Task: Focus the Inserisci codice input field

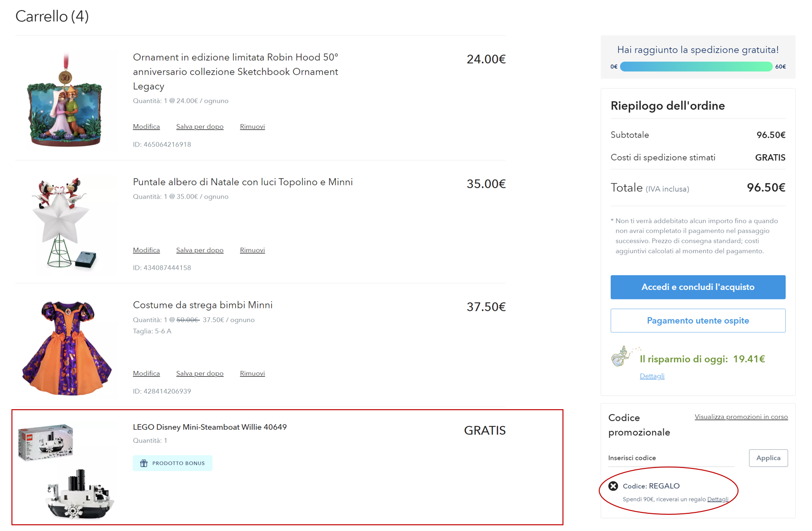Action: (670, 458)
